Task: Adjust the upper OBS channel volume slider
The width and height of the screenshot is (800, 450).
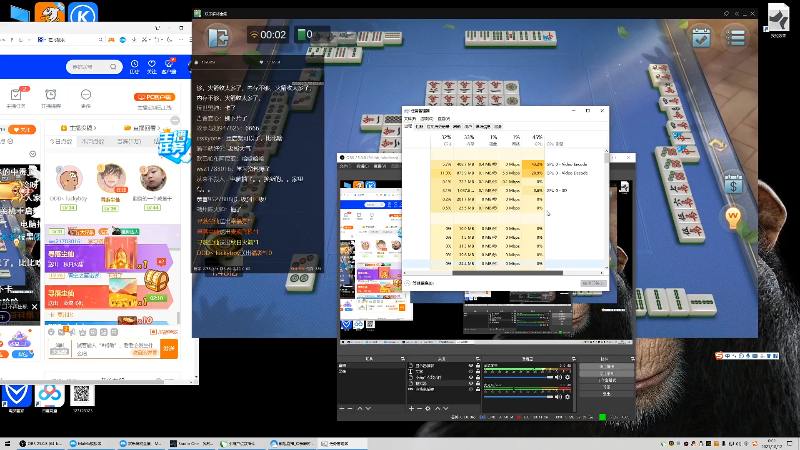Action: [x=518, y=378]
